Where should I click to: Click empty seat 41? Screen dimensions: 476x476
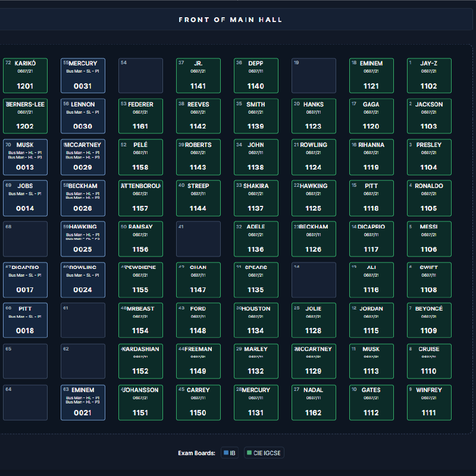tap(198, 239)
